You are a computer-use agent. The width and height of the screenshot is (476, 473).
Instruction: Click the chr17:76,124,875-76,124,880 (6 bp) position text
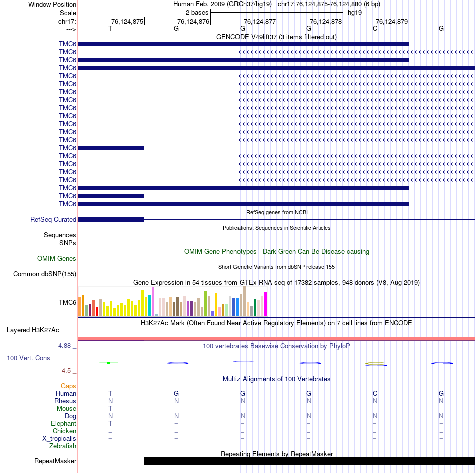coord(329,4)
